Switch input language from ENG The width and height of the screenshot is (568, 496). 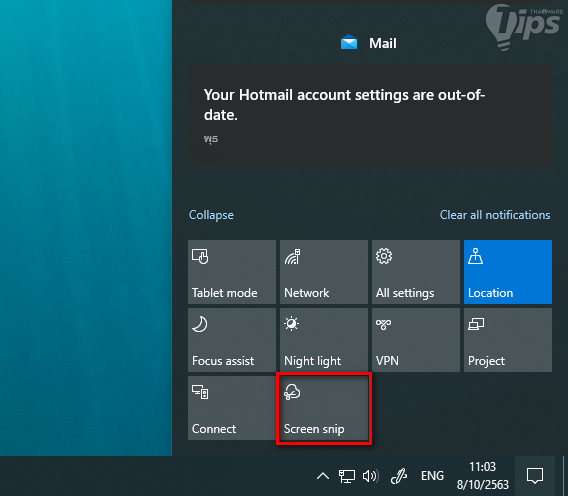click(432, 476)
